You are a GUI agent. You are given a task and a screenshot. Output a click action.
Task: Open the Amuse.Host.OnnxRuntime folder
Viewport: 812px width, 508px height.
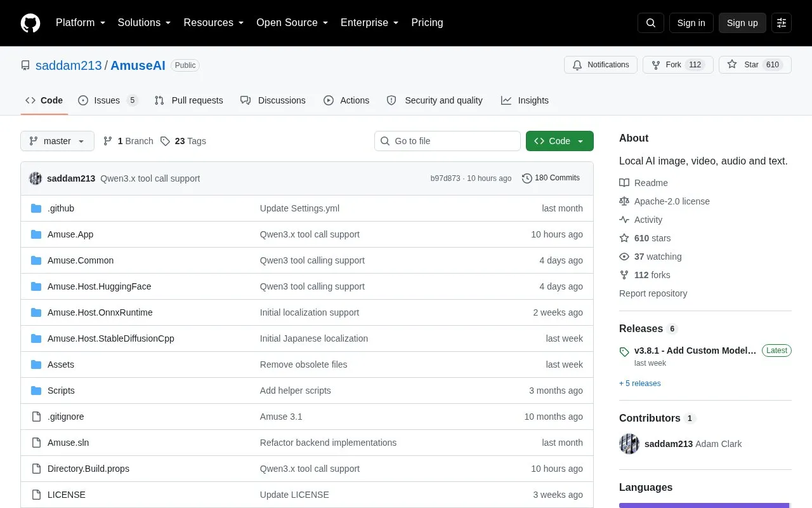[x=100, y=312]
